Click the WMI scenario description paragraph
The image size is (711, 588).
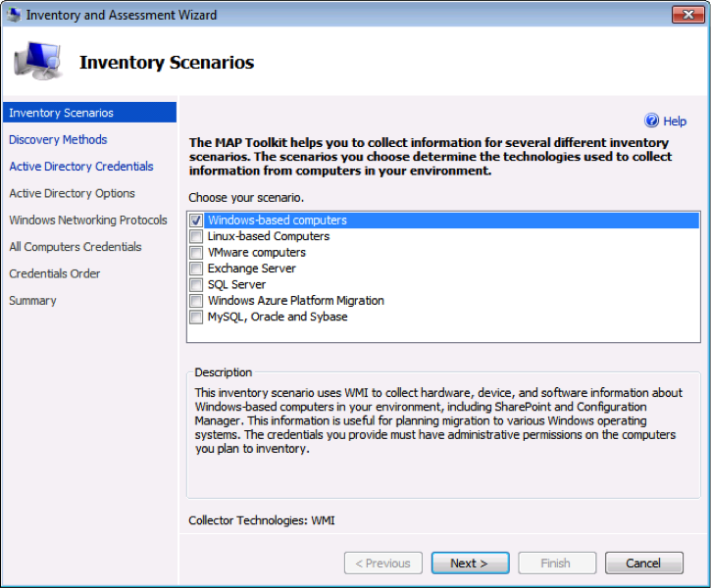click(x=438, y=420)
